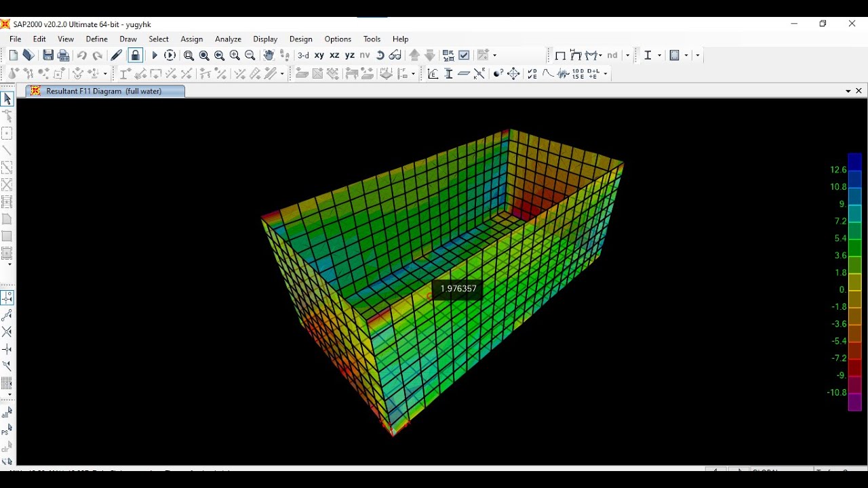Click the blue top segment of contour legend

point(854,161)
